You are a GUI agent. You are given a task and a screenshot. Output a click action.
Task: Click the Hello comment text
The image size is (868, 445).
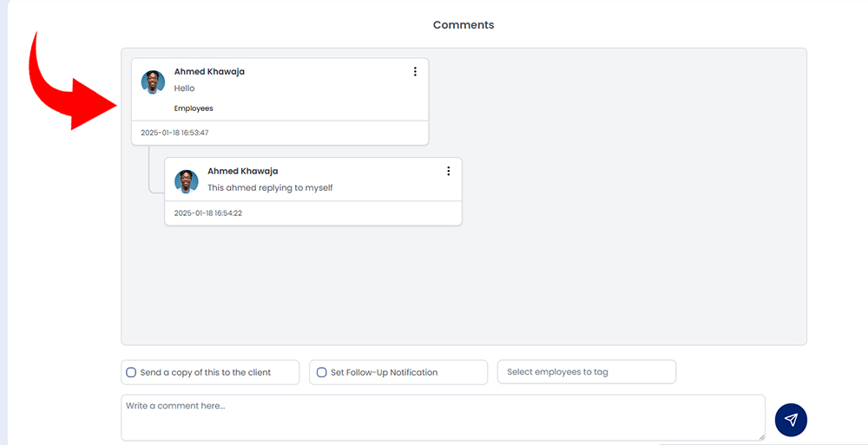184,88
